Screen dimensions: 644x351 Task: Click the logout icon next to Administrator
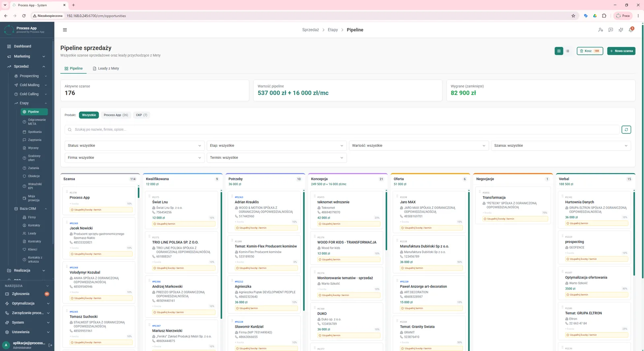point(50,345)
